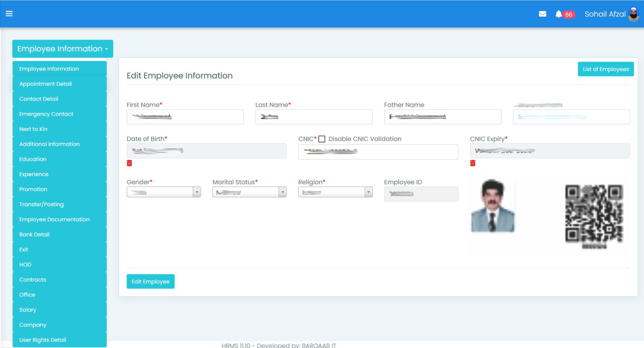Open the Religion dropdown
644x348 pixels.
point(335,192)
